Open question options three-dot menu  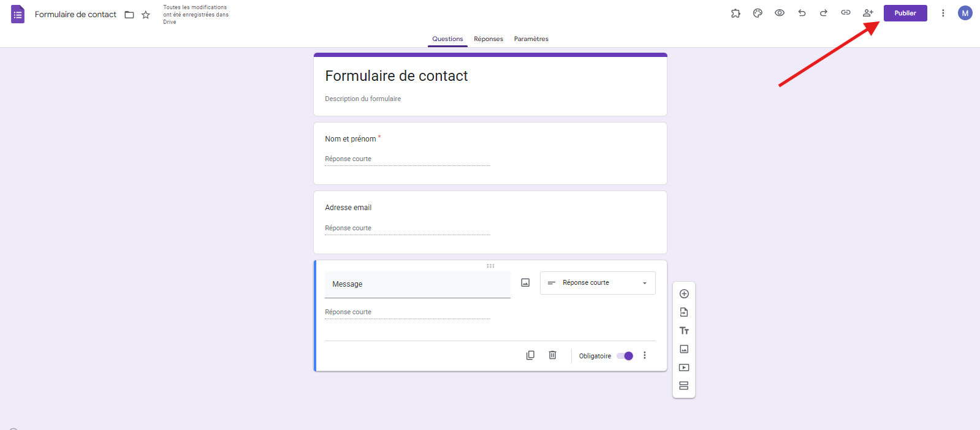[x=644, y=355]
